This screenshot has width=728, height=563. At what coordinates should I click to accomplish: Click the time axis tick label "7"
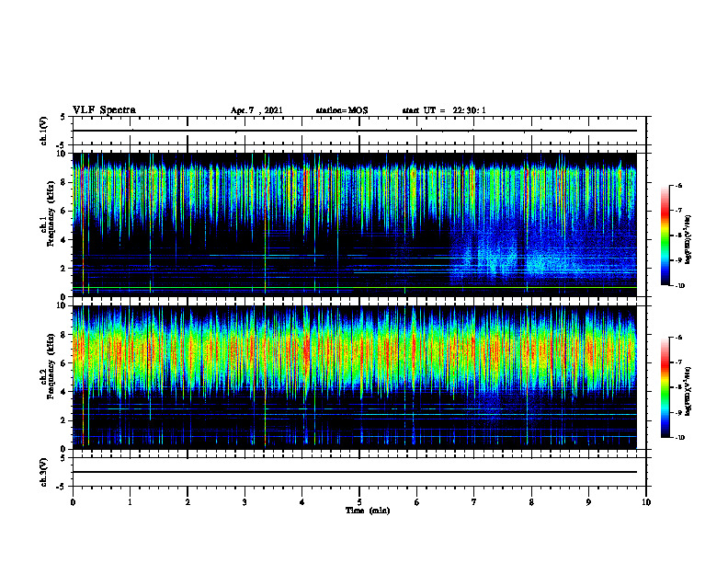474,502
